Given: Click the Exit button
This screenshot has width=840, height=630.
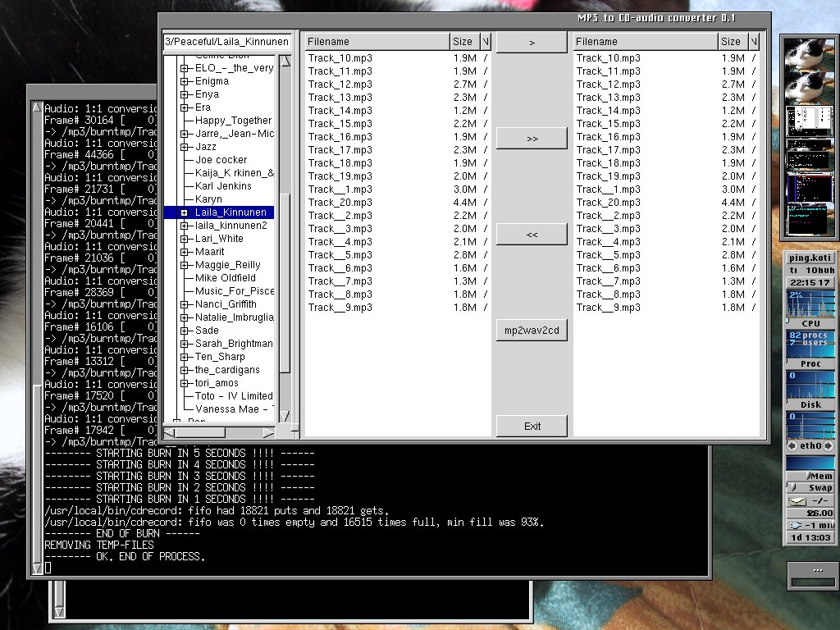Looking at the screenshot, I should coord(532,426).
